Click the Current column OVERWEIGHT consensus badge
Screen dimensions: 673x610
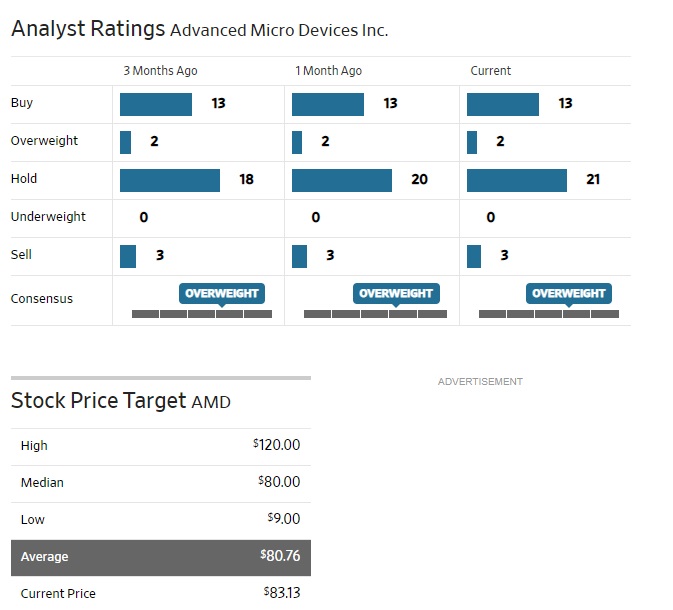pos(569,293)
